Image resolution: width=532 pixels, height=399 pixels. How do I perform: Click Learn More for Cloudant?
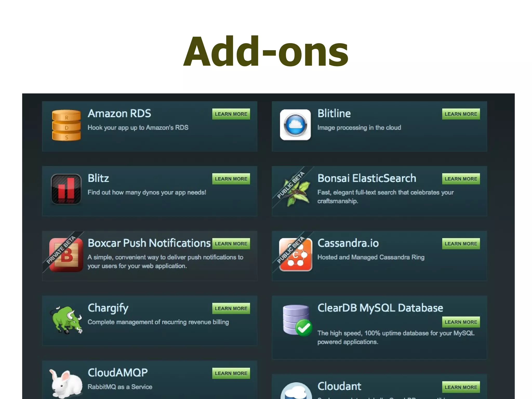point(461,387)
